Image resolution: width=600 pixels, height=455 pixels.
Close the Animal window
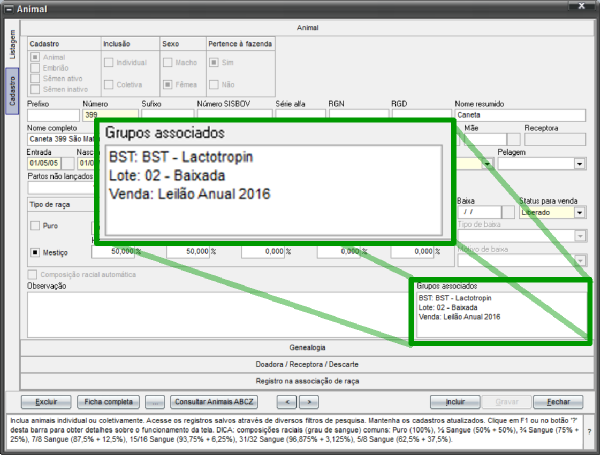coord(581,6)
